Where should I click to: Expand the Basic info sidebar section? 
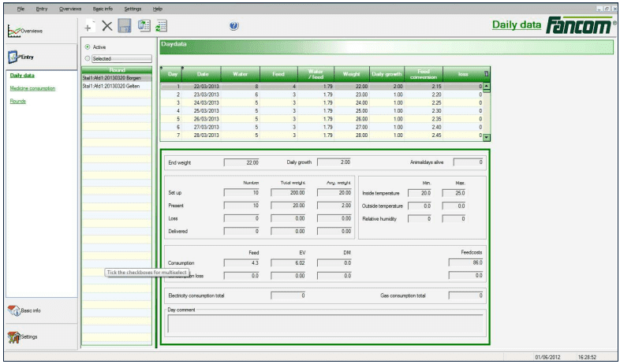[x=38, y=310]
